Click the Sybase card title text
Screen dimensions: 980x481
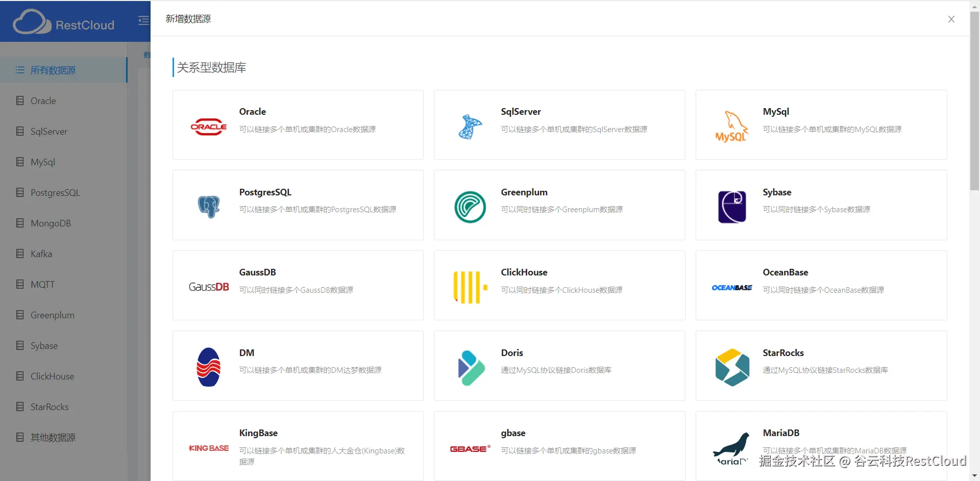[x=777, y=192]
